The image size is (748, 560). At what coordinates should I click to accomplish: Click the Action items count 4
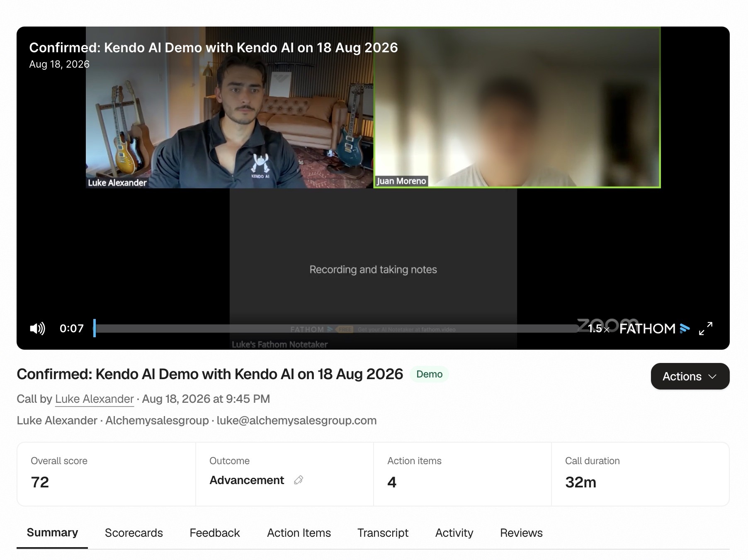(392, 482)
